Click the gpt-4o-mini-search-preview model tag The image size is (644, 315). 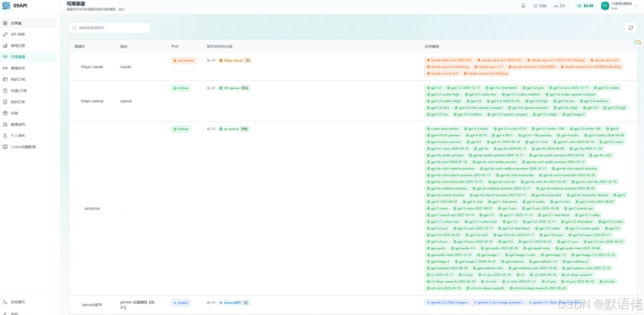tap(575, 168)
